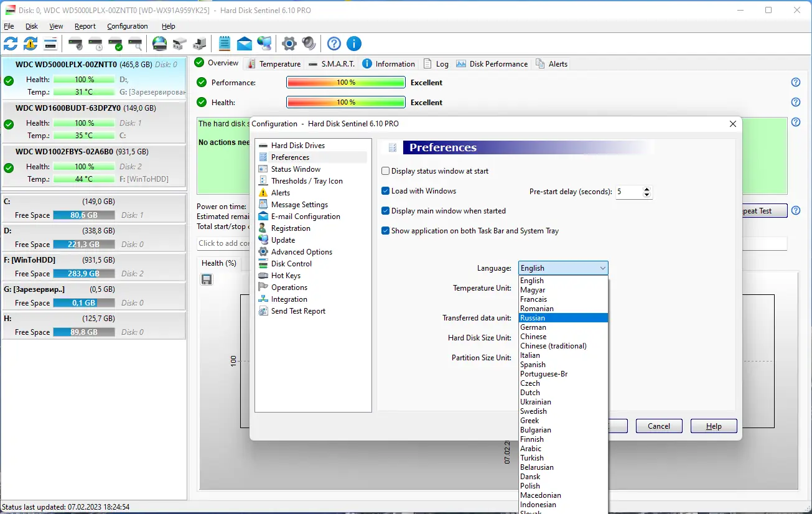Click the blue notepad icon in toolbar

[225, 44]
